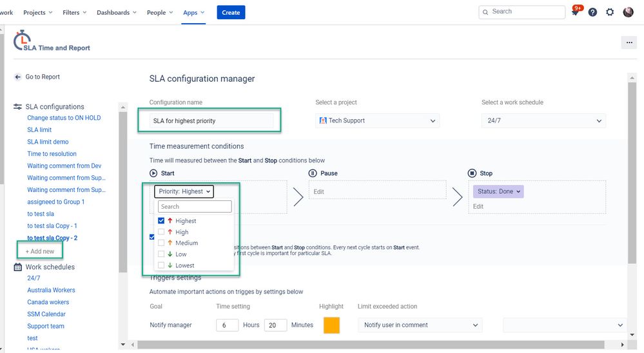Viewport: 644px width, 353px height.
Task: Open the three-dots more options button
Action: pyautogui.click(x=629, y=43)
